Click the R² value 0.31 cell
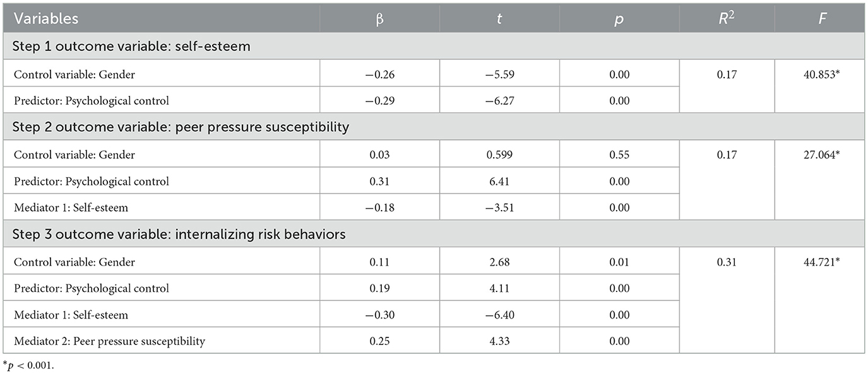868x374 pixels. pos(727,261)
